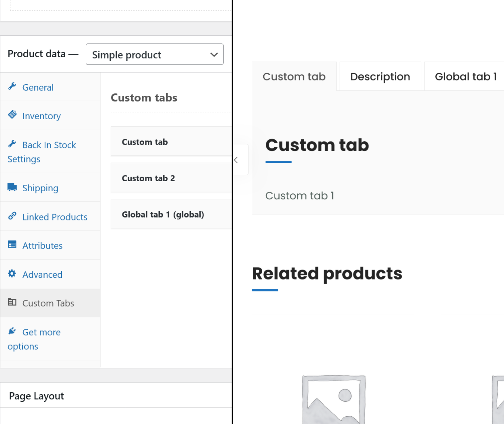This screenshot has height=424, width=504.
Task: Click the plug icon for Get more options
Action: pyautogui.click(x=12, y=331)
